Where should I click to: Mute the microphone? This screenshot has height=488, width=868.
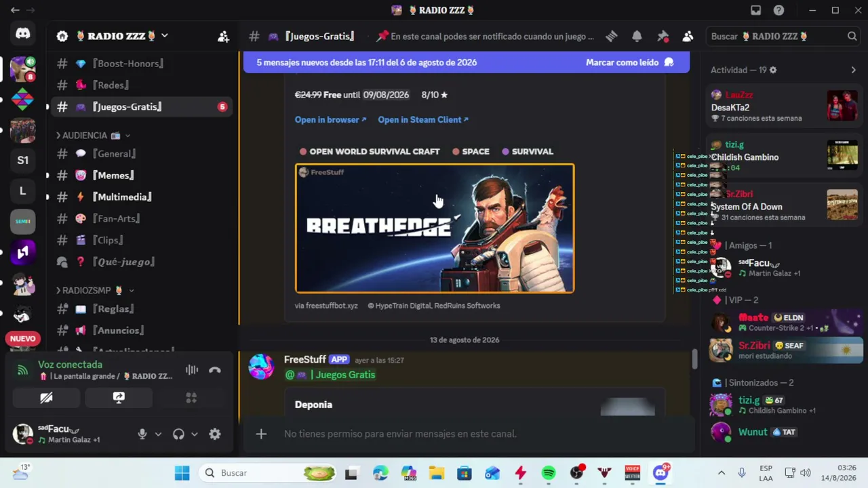(142, 434)
